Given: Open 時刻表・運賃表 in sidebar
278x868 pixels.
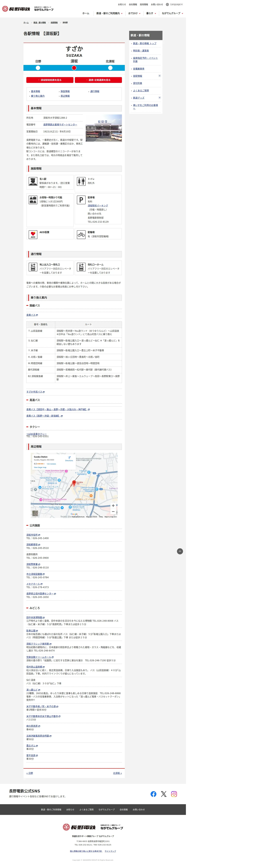Looking at the screenshot, I should (x=141, y=51).
